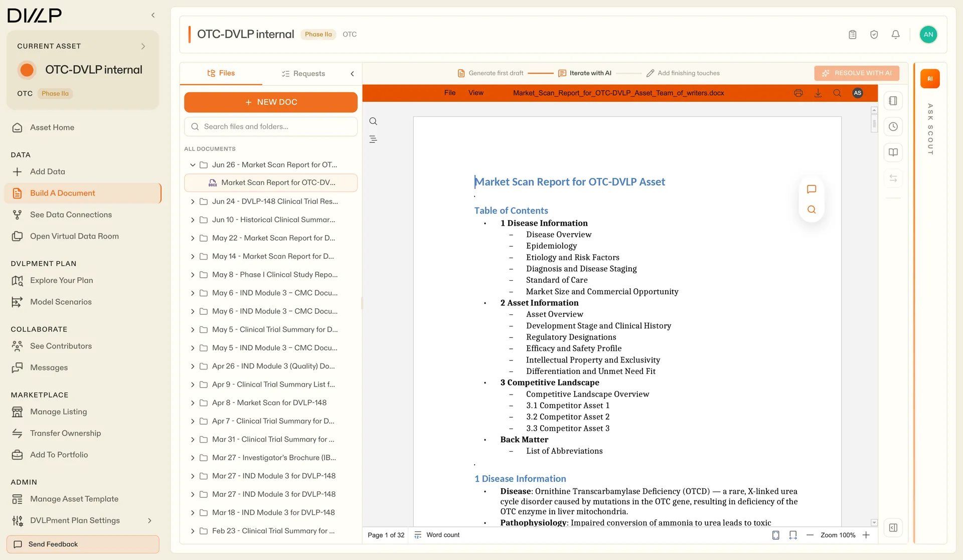Expand the May 8 Phase I Clinical Study folder
The height and width of the screenshot is (560, 963).
point(192,275)
